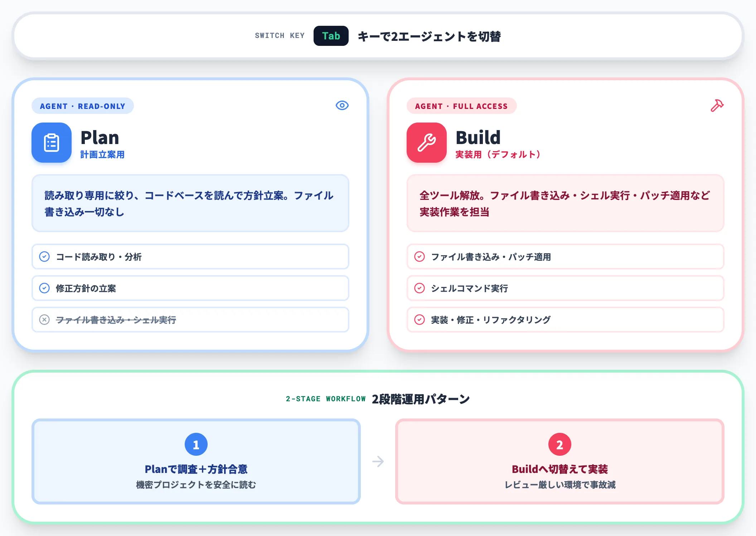Click the eye icon on the Plan card

(x=342, y=105)
